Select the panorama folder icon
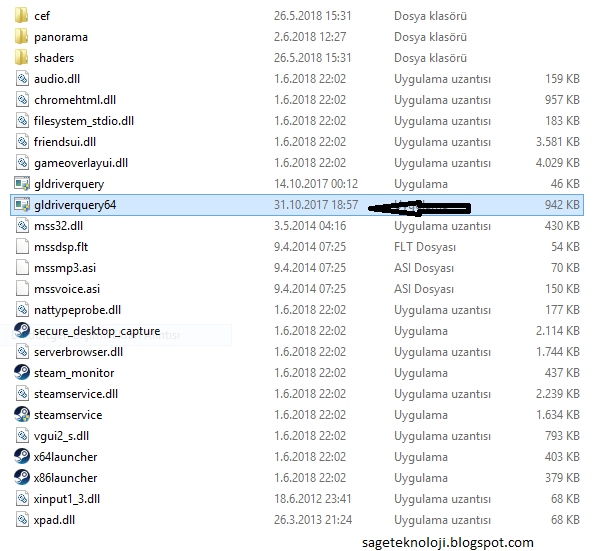This screenshot has height=551, width=615. (22, 37)
